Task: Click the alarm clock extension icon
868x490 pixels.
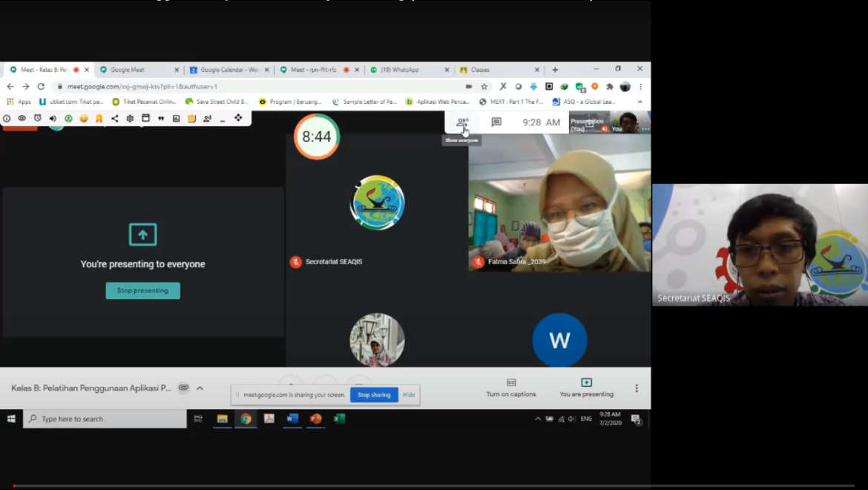Action: point(38,117)
